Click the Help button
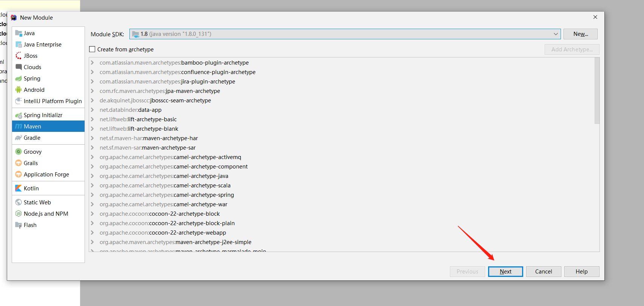 click(582, 272)
